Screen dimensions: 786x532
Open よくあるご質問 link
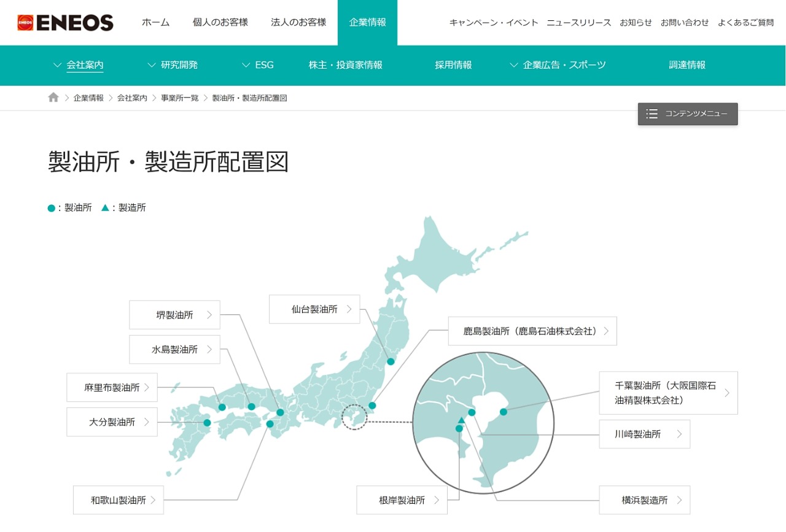tap(745, 23)
